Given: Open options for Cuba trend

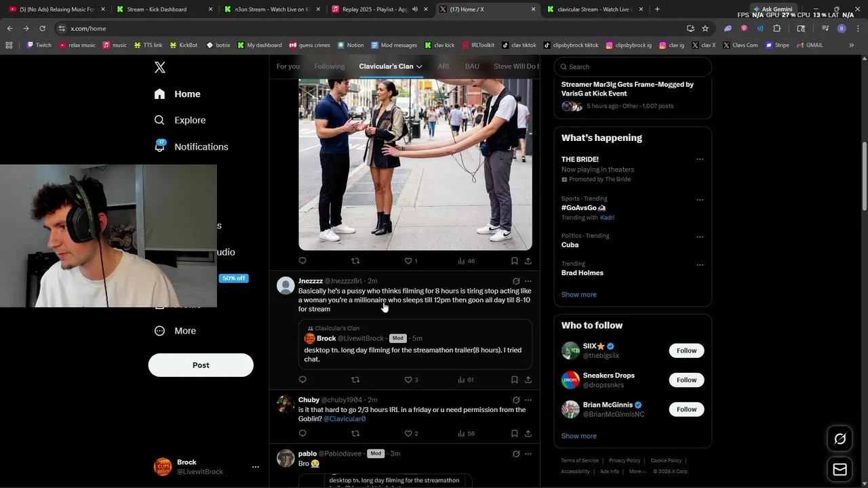Looking at the screenshot, I should pos(700,237).
